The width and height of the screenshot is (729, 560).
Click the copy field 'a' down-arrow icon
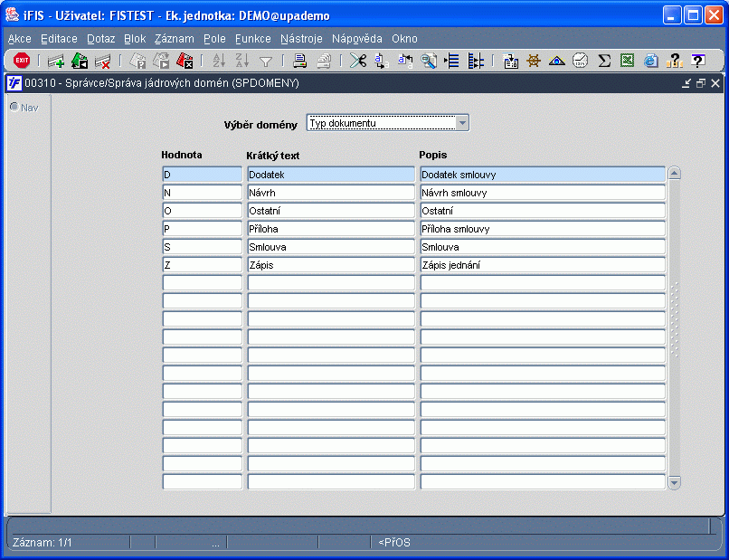click(x=382, y=61)
